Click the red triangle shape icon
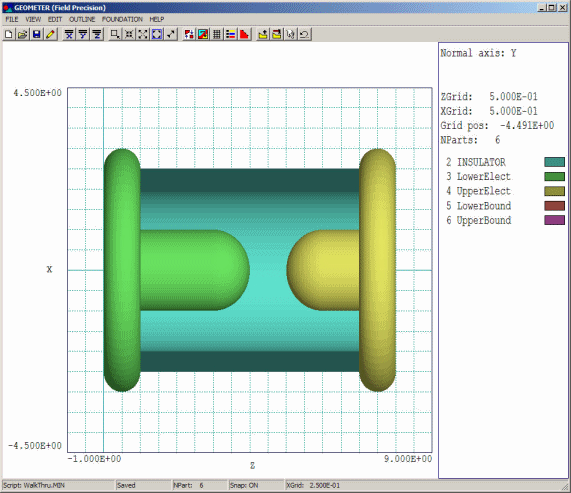Screen dimensions: 571x493 click(245, 35)
